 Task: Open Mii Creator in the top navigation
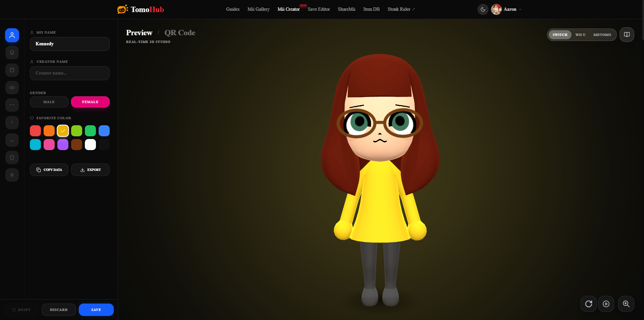coord(288,9)
